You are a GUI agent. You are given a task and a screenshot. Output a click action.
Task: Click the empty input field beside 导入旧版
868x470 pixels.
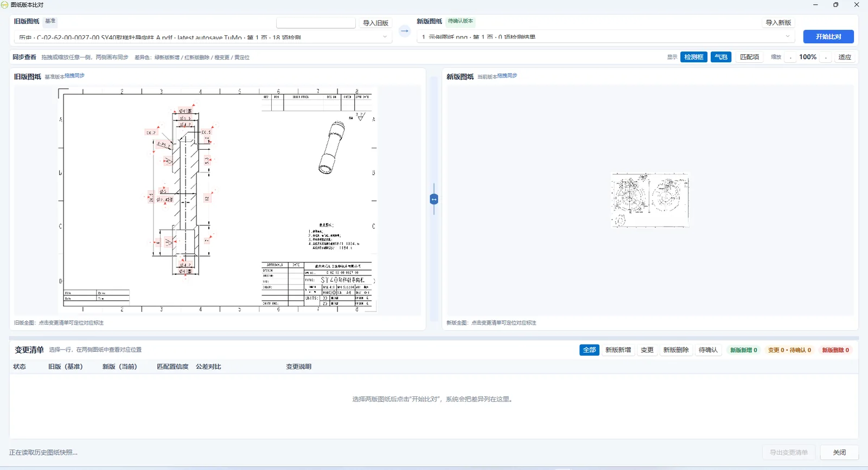[316, 23]
